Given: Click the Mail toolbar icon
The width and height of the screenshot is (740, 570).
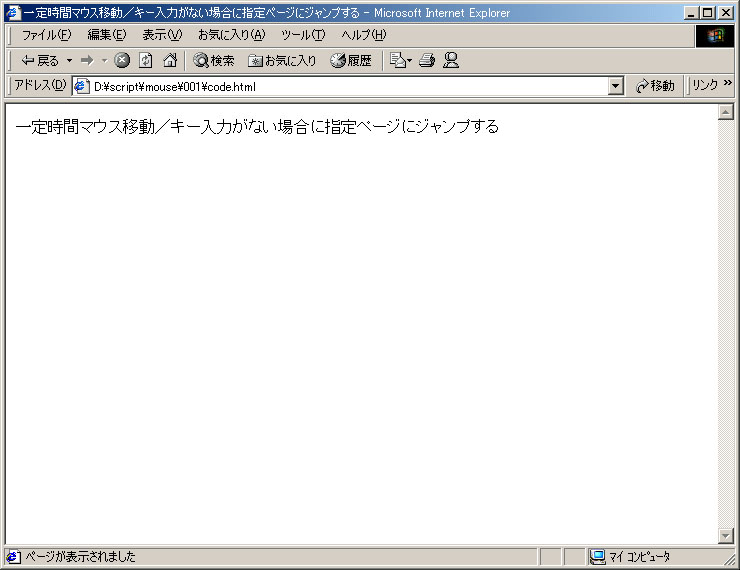Looking at the screenshot, I should point(400,60).
